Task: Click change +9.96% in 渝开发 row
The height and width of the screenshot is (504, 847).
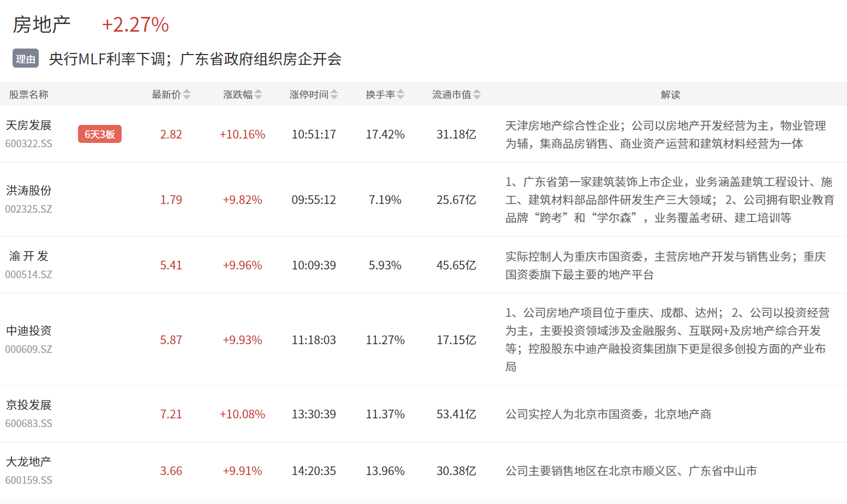Action: point(242,265)
